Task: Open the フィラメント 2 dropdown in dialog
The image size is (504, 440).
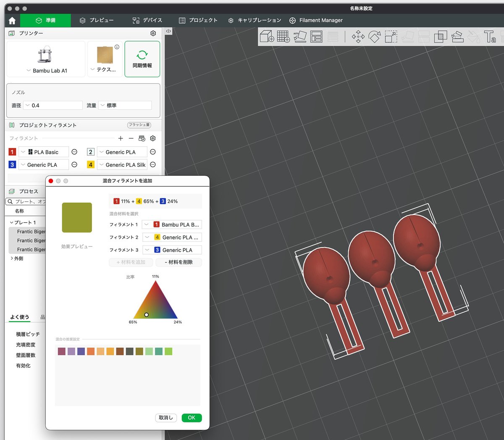Action: (172, 237)
